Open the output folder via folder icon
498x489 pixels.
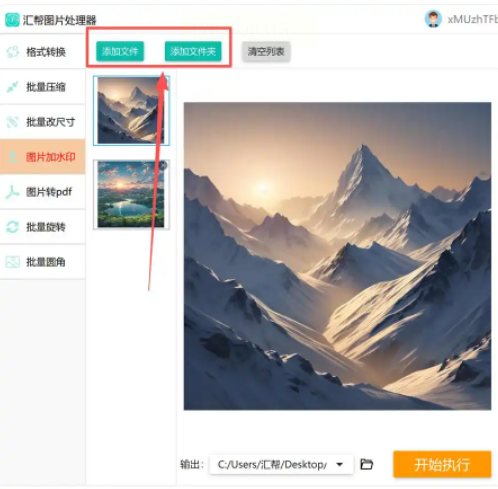(367, 464)
